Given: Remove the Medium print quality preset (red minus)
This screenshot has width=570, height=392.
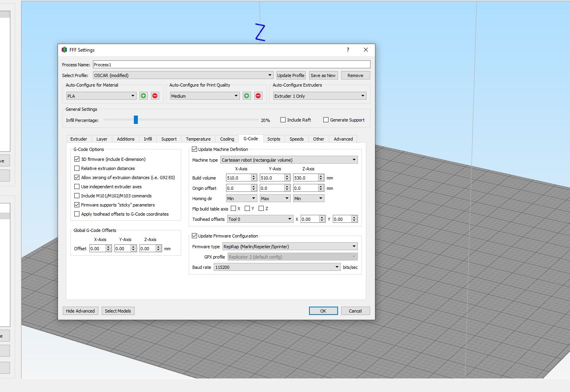Looking at the screenshot, I should (x=258, y=96).
